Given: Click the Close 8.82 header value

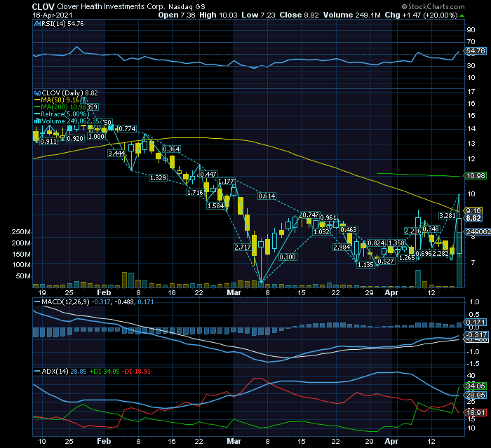Looking at the screenshot, I should [299, 15].
